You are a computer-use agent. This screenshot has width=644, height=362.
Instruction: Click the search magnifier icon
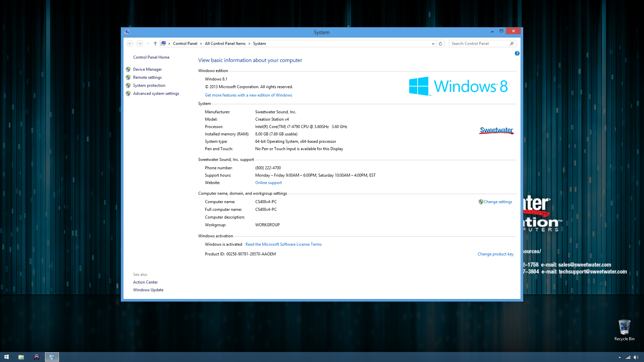pyautogui.click(x=512, y=44)
